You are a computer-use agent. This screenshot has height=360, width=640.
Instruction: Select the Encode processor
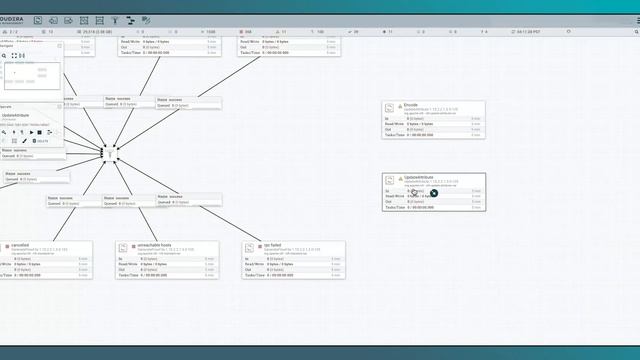[433, 120]
